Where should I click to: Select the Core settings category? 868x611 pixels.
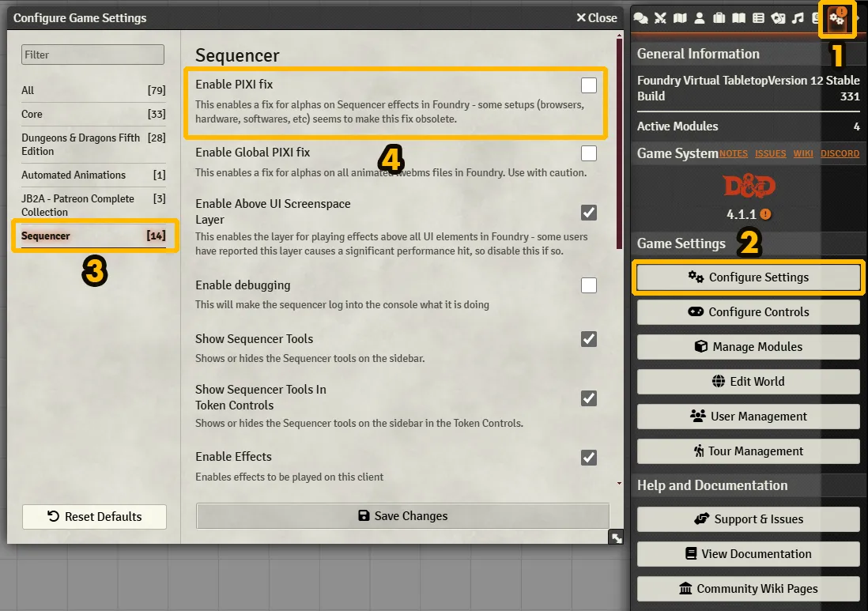(93, 114)
